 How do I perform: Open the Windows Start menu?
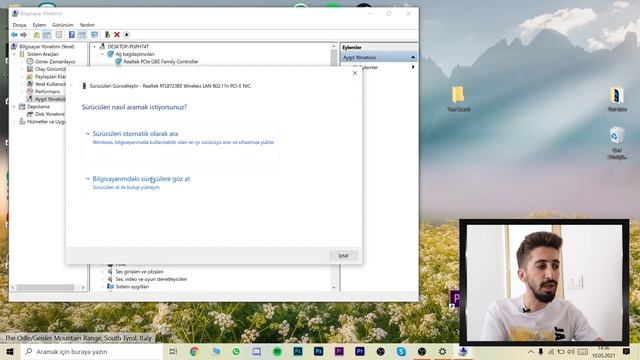pyautogui.click(x=10, y=351)
